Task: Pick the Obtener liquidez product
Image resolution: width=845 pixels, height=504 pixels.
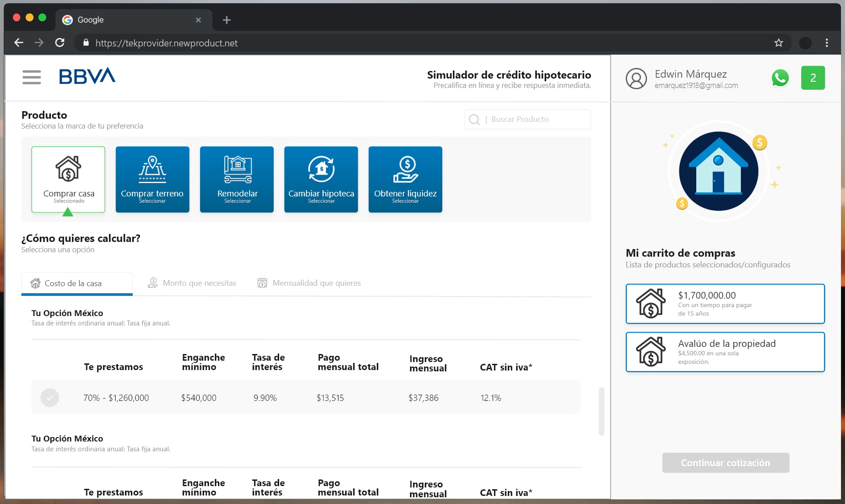Action: [x=405, y=179]
